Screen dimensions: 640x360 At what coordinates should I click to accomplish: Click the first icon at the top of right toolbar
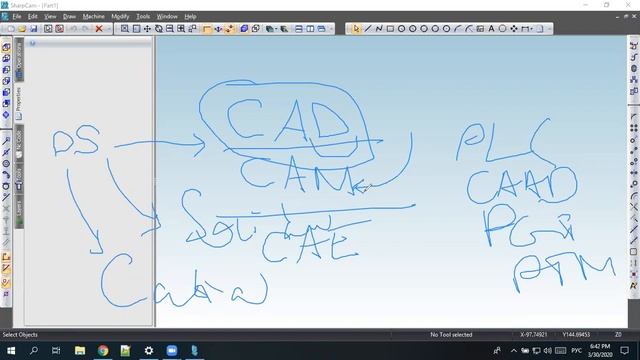click(634, 46)
